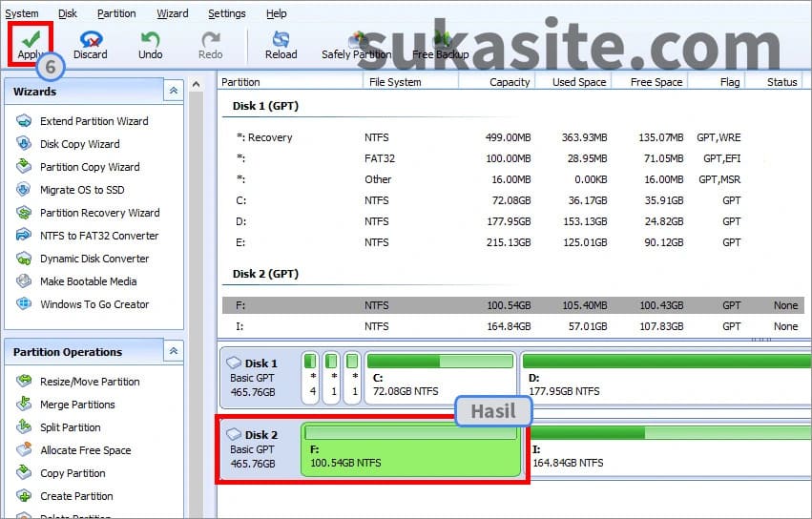Select the E: partition row
Screen dimensions: 812x519
click(x=514, y=242)
